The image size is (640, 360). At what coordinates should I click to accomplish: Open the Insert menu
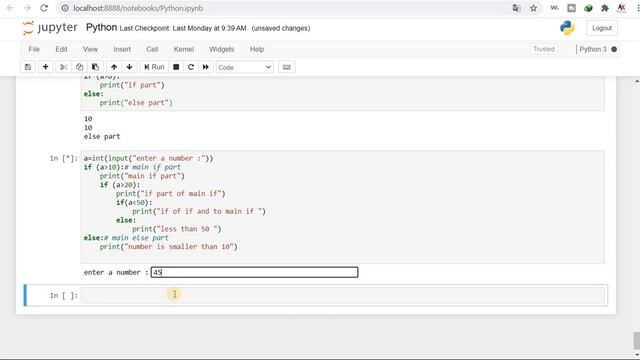pyautogui.click(x=122, y=49)
